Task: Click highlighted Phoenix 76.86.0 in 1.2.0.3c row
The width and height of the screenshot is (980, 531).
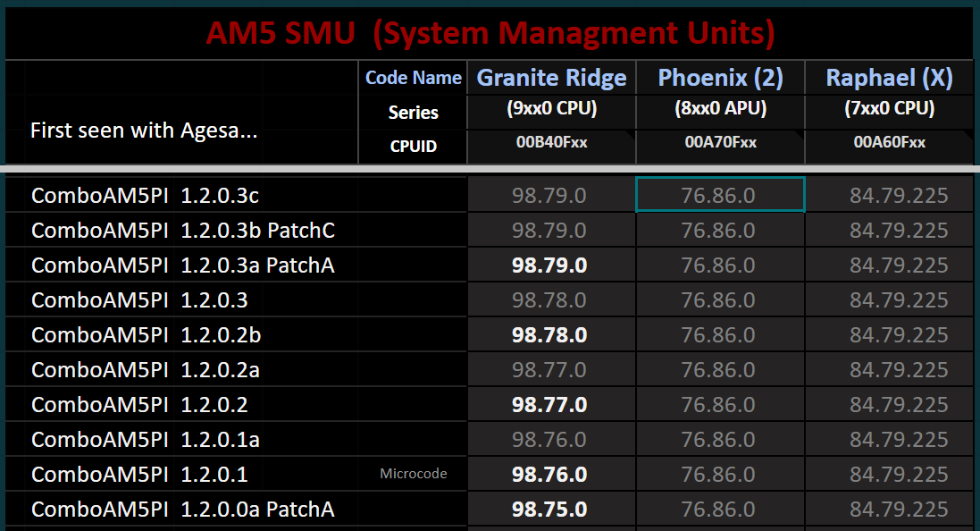Action: (x=720, y=195)
